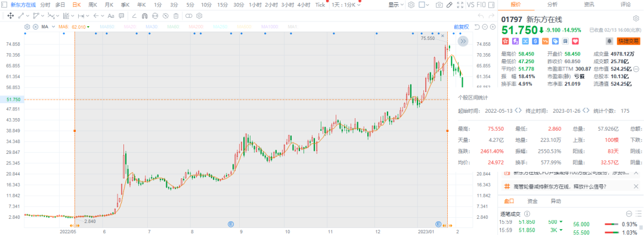
Task: Toggle the magnet snap tool
Action: point(144,16)
